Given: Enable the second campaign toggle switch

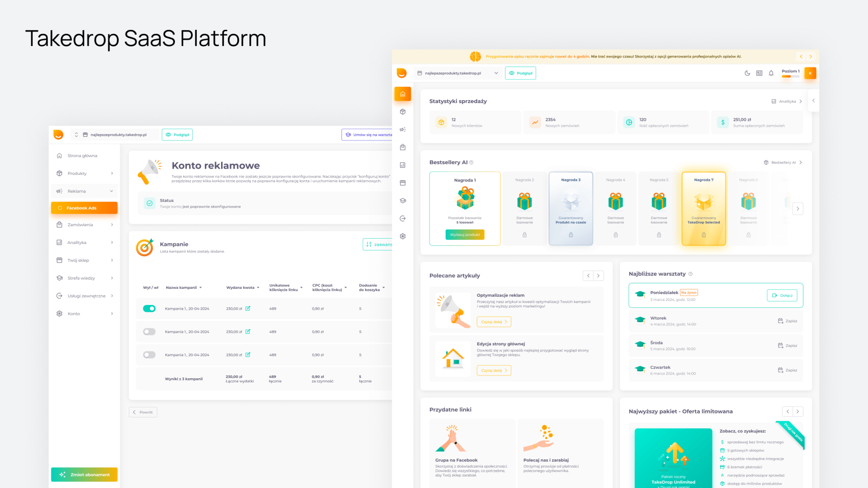Looking at the screenshot, I should pos(149,332).
